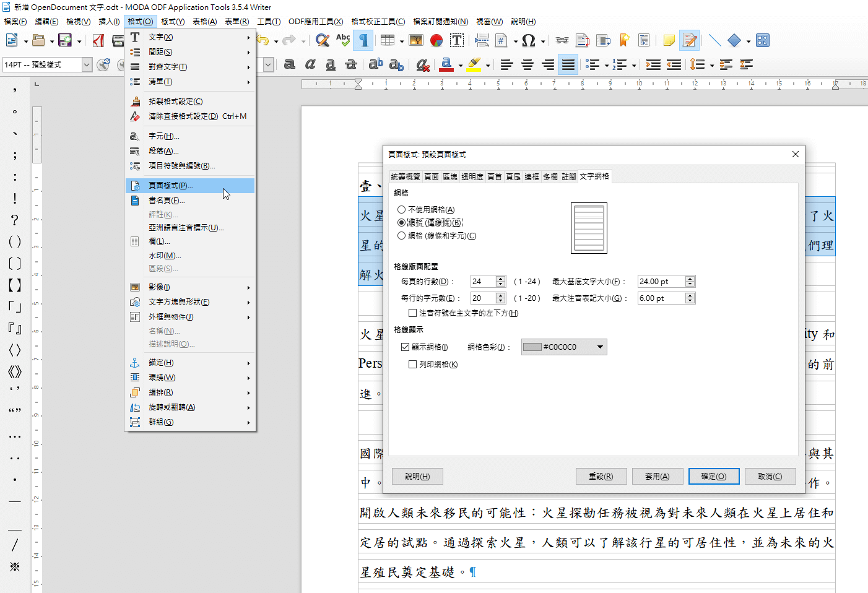Run the spelling check
This screenshot has width=868, height=593.
pos(342,40)
